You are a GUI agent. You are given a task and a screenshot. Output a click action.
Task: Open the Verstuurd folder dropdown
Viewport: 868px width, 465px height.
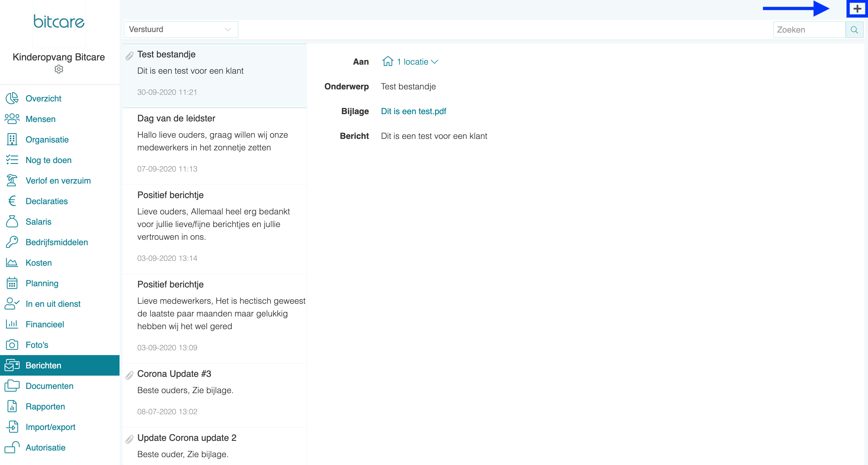(x=181, y=30)
